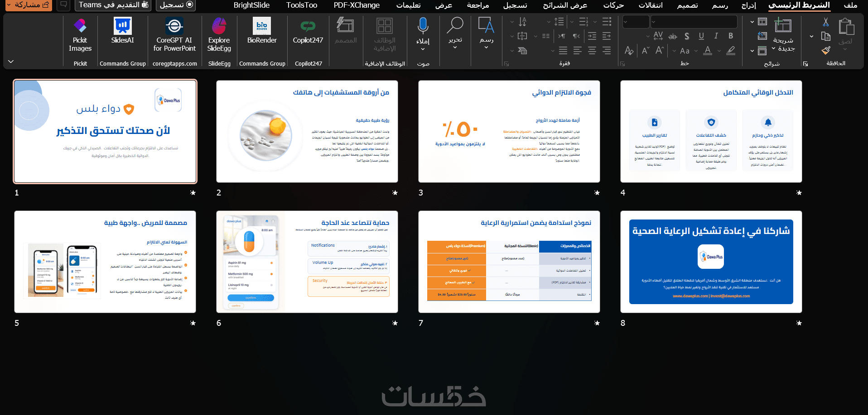
Task: Click the line spacing icon
Action: tap(559, 21)
